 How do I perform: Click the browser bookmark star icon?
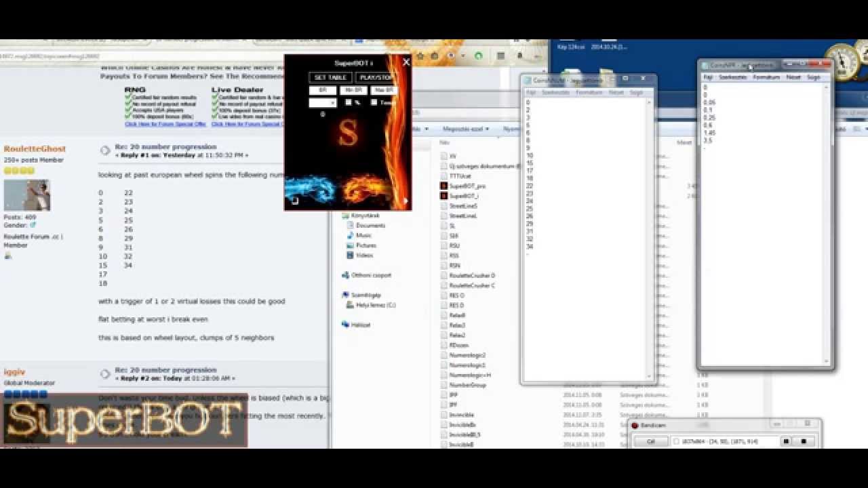[420, 56]
